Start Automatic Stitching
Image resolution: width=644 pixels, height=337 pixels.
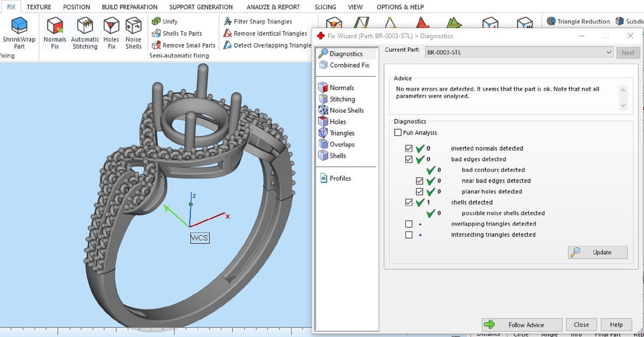coord(85,33)
